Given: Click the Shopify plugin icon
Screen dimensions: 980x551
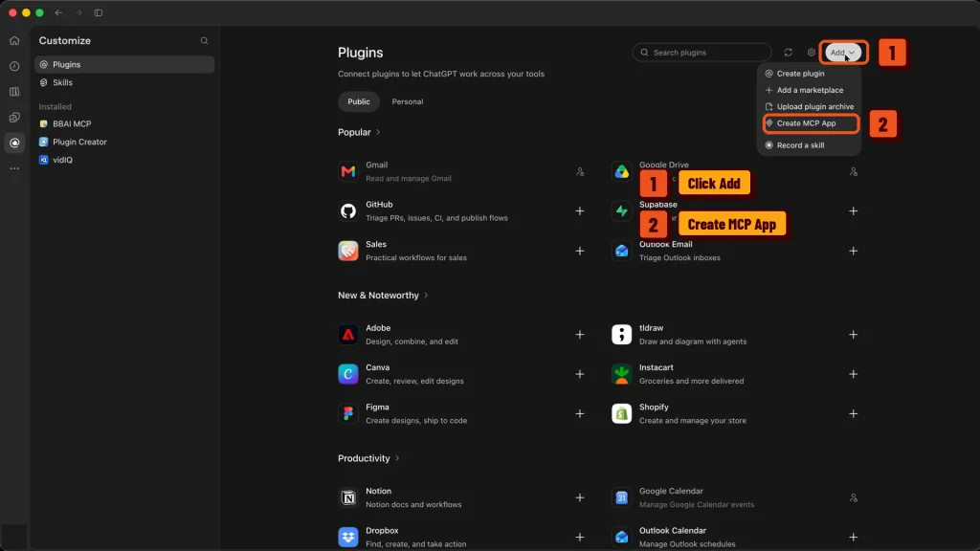Looking at the screenshot, I should 621,413.
